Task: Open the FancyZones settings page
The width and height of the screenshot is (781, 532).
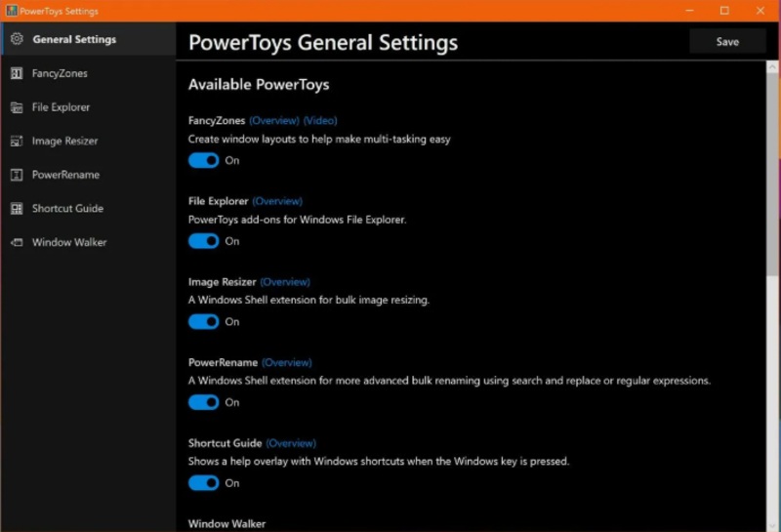Action: point(59,73)
